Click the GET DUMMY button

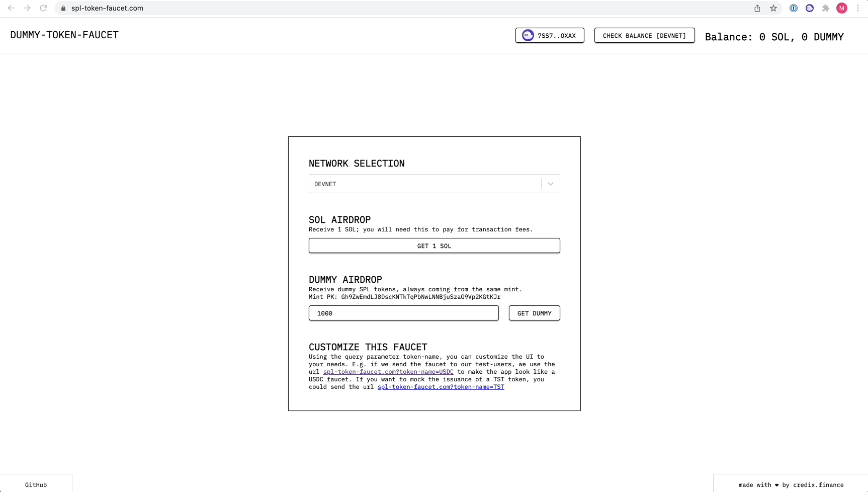[534, 313]
